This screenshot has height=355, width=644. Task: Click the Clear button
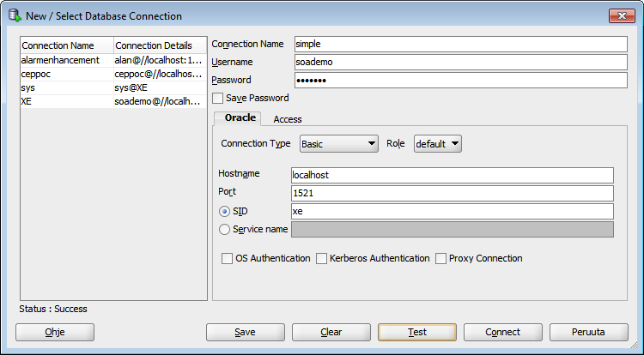pyautogui.click(x=331, y=332)
